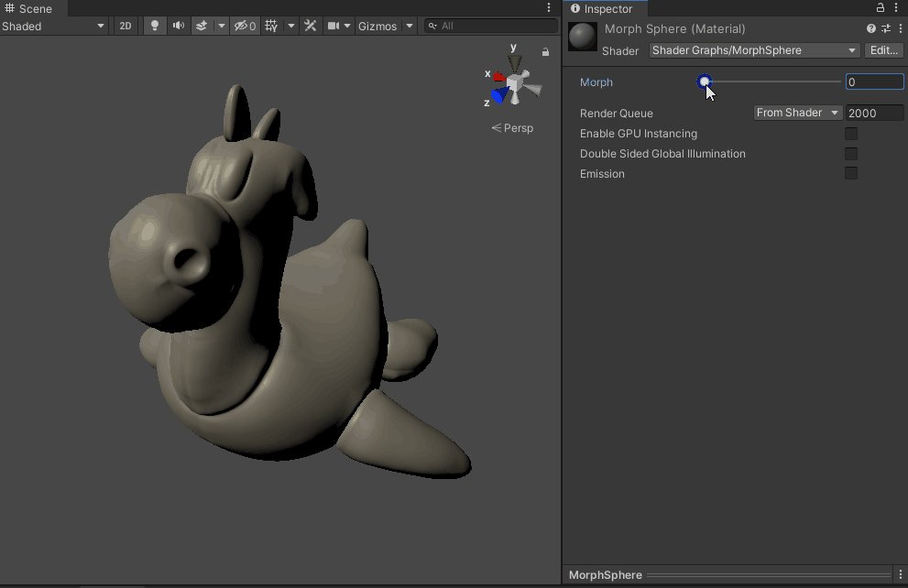Open scene visibility with the crossed-eye icon

click(x=241, y=26)
